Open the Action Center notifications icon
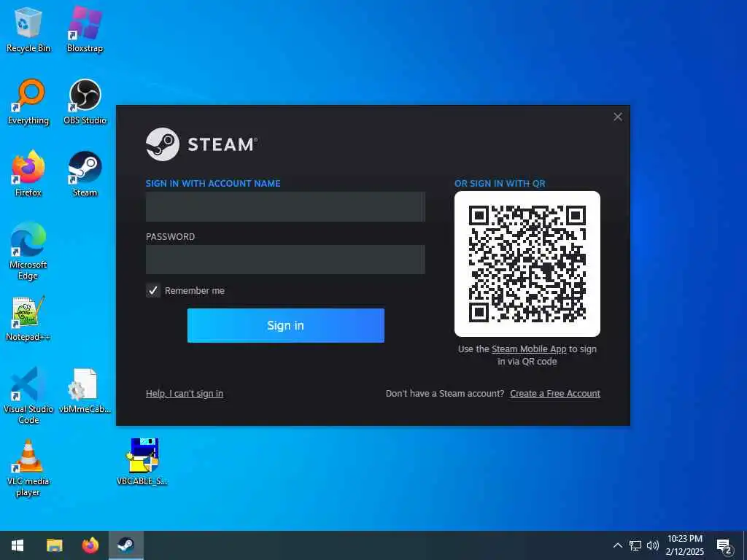 pos(724,546)
